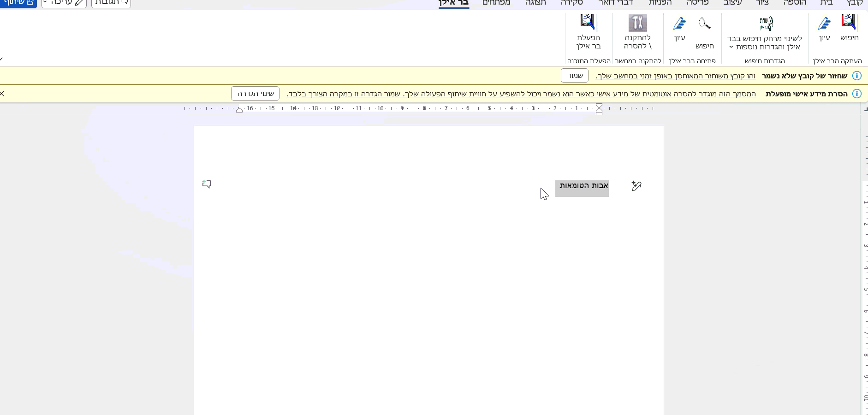
Task: Open the הוספה ribbon tab
Action: [x=795, y=3]
